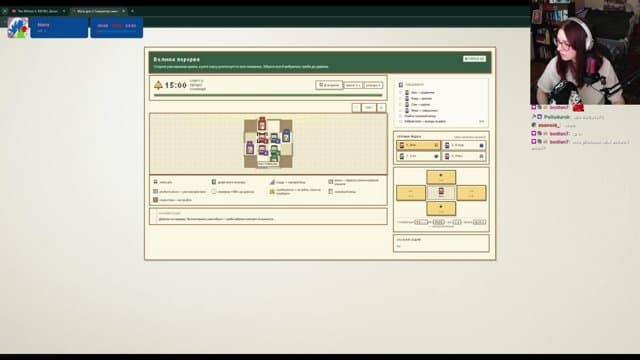This screenshot has height=360, width=640.
Task: Click the center character tile in movement pad
Action: pos(441,193)
